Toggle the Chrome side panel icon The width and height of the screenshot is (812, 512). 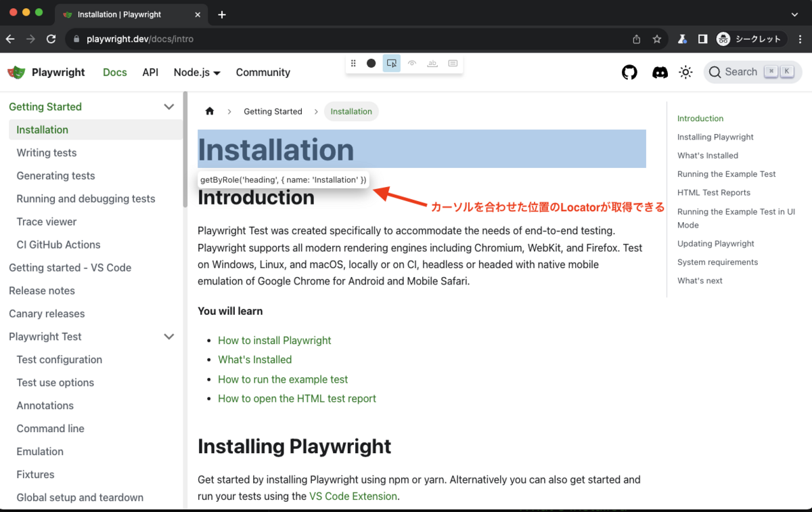[702, 39]
